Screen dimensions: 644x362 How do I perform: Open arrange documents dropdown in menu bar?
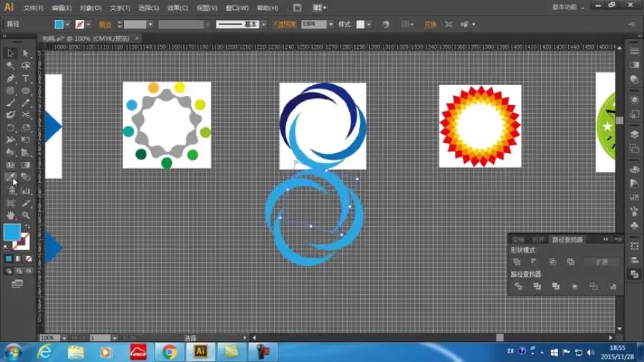click(x=320, y=7)
